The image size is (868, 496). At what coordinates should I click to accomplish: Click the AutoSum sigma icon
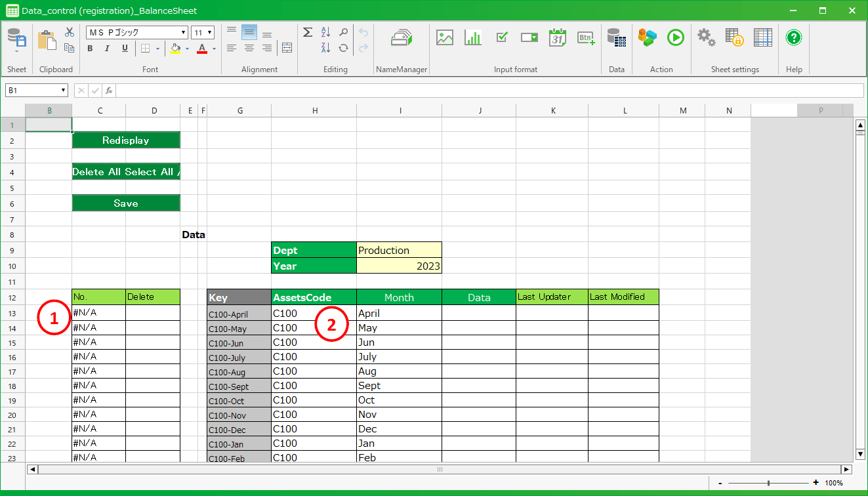307,32
